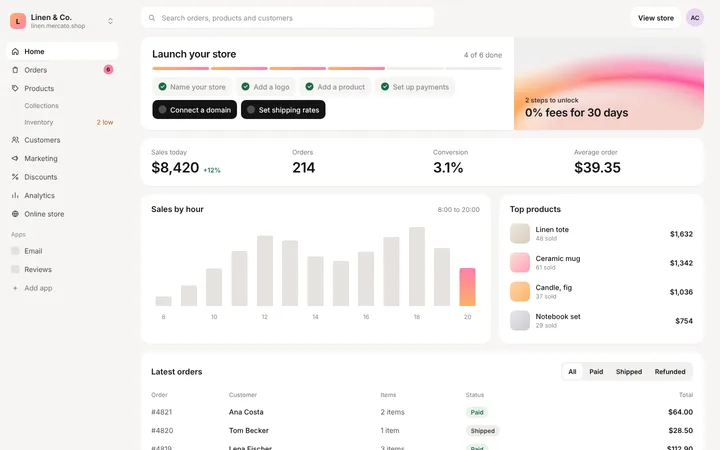Click the 4 of 6 done label

[x=483, y=55]
